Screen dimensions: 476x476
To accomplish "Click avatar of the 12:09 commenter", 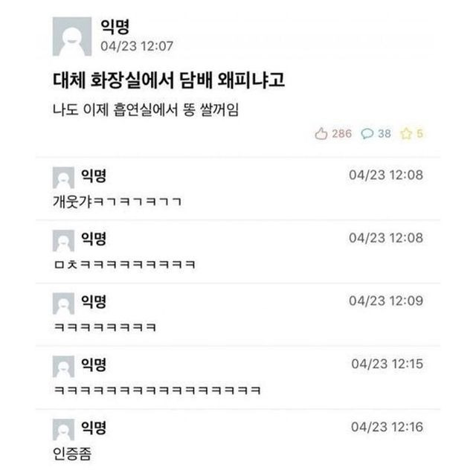I will (x=63, y=303).
